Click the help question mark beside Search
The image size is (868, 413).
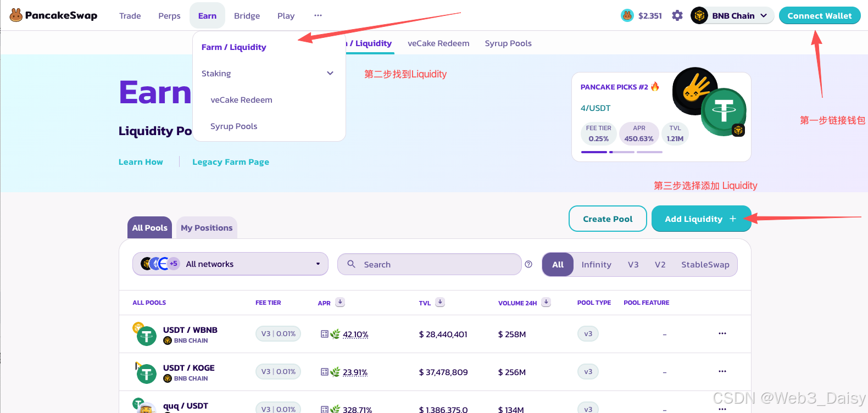[x=528, y=264]
